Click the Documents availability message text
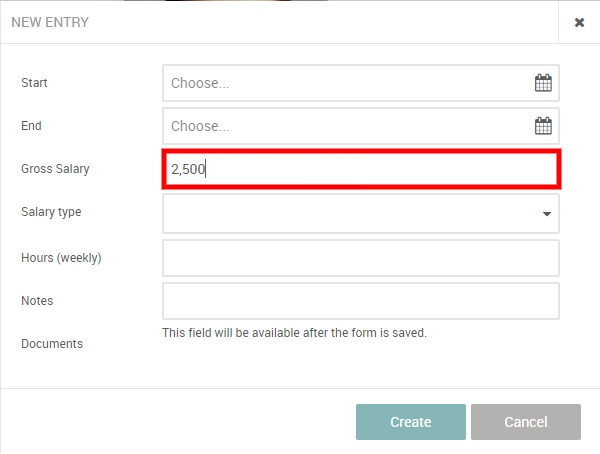Image resolution: width=600 pixels, height=454 pixels. tap(294, 333)
